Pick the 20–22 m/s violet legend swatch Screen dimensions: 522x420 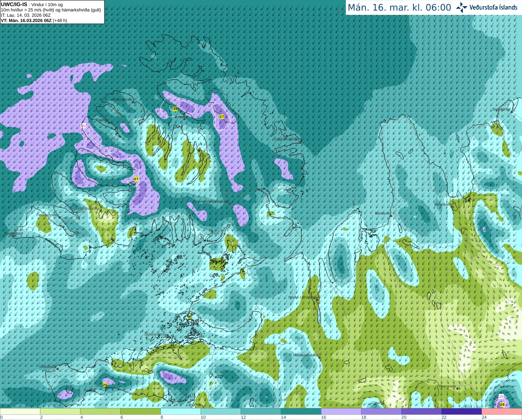421,411
